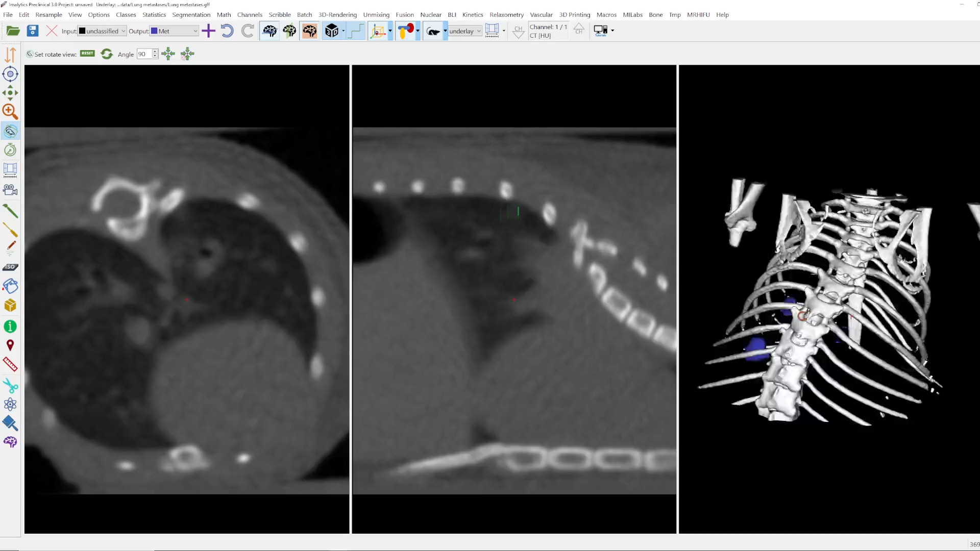This screenshot has height=551, width=980.
Task: Click the first green four-arrow move icon
Action: tap(168, 54)
